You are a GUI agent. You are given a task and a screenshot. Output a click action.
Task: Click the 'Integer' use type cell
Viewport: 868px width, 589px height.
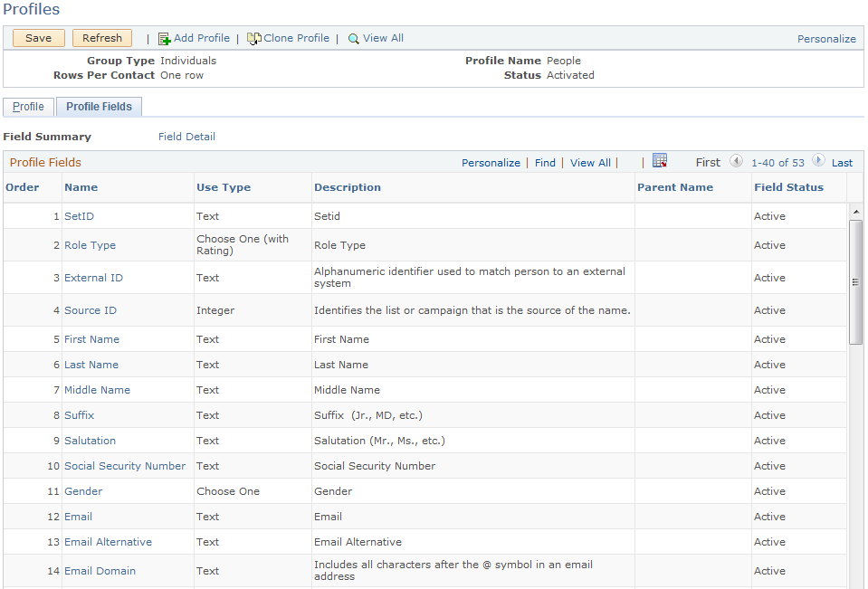tap(215, 310)
